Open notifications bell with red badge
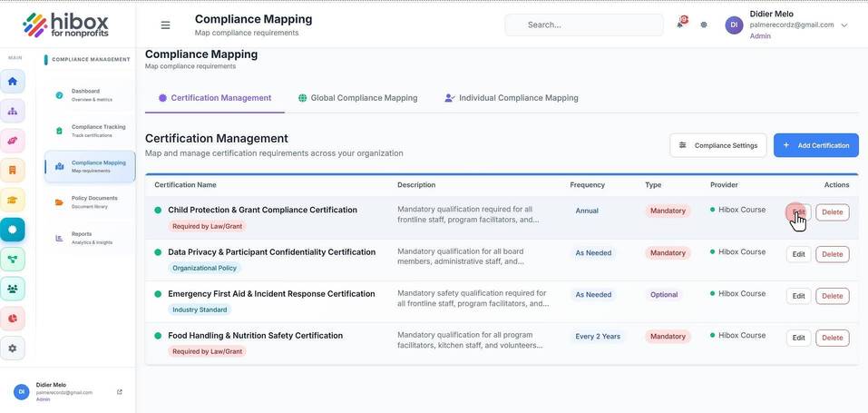868x413 pixels. coord(681,24)
